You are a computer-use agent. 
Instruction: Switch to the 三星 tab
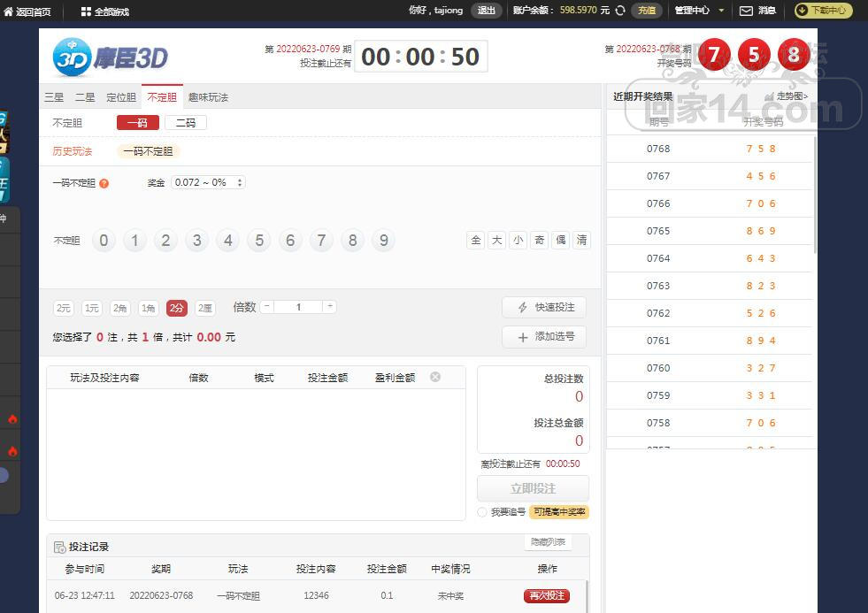coord(54,97)
